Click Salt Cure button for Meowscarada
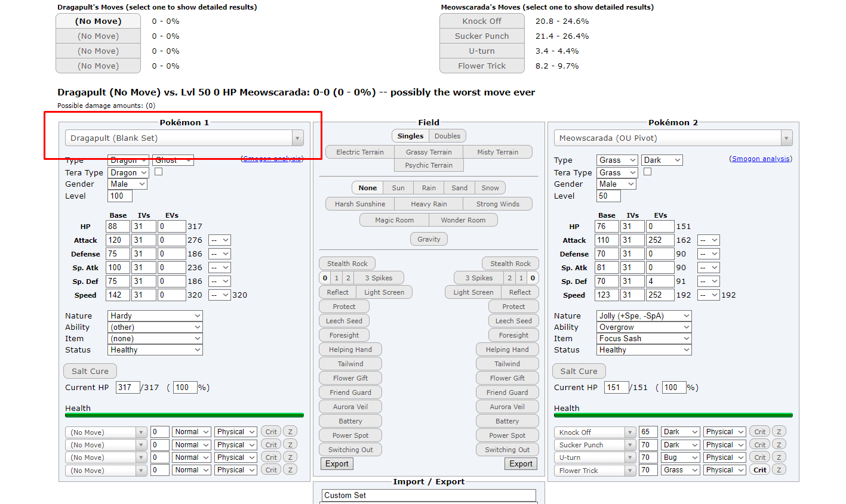 [579, 371]
